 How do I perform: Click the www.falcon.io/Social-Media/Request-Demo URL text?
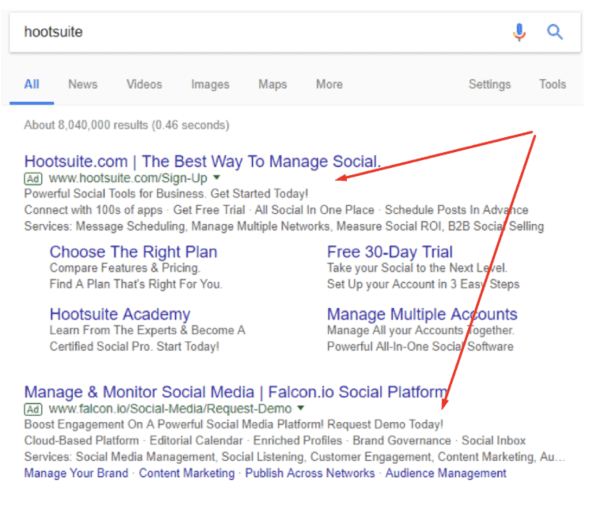[170, 409]
